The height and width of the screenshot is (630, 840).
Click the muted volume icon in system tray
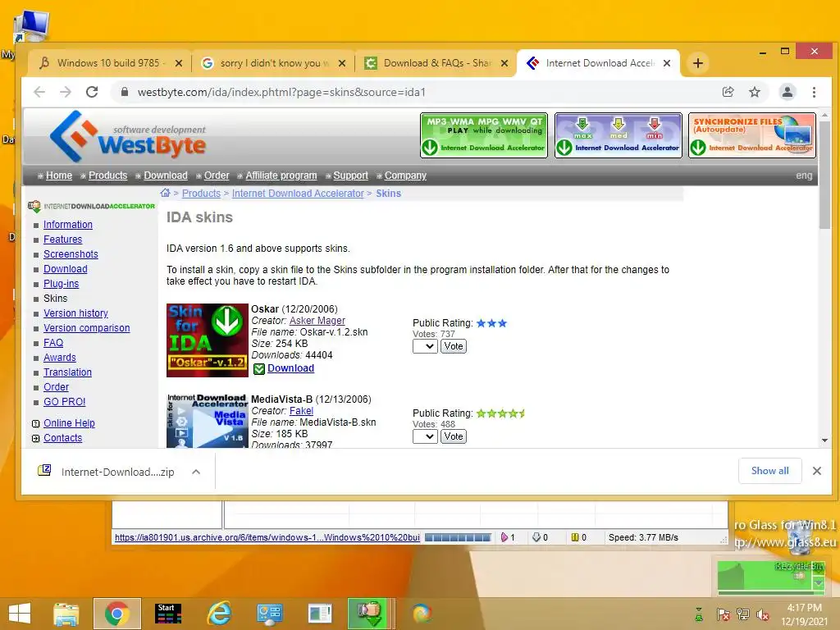point(763,614)
